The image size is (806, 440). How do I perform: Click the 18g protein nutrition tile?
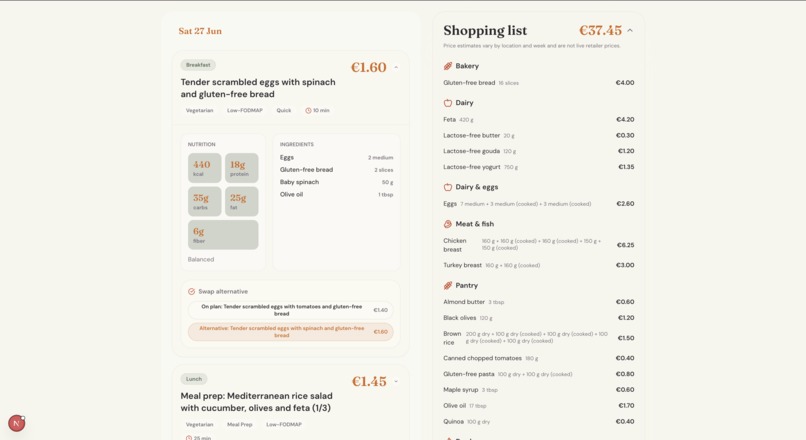coord(242,168)
